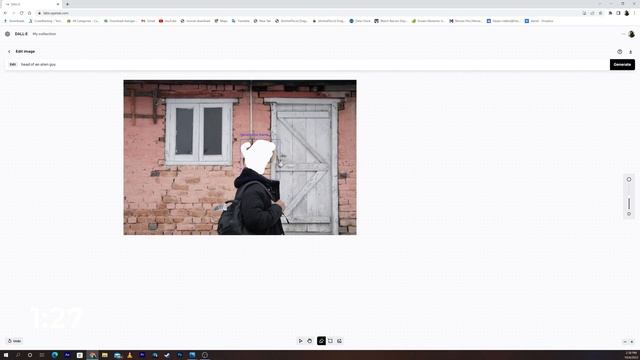
Task: Bookmark this page with star icon
Action: click(600, 13)
